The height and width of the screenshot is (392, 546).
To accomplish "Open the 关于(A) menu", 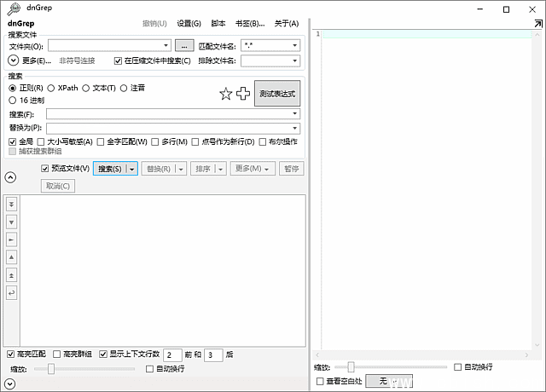I will click(287, 23).
